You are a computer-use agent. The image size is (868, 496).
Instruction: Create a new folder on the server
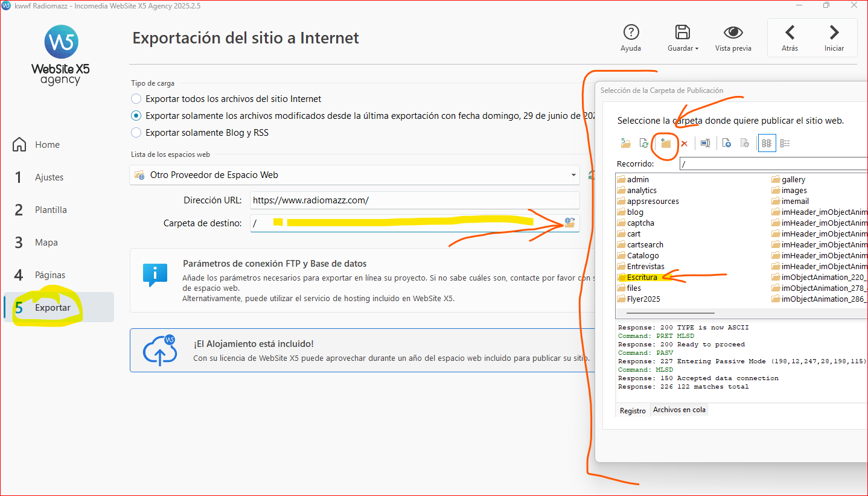pyautogui.click(x=666, y=143)
